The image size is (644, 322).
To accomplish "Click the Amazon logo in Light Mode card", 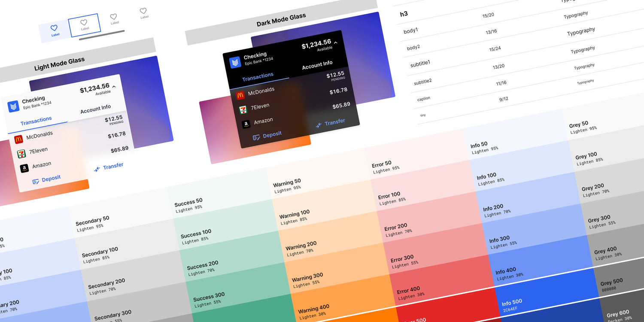I will (24, 168).
